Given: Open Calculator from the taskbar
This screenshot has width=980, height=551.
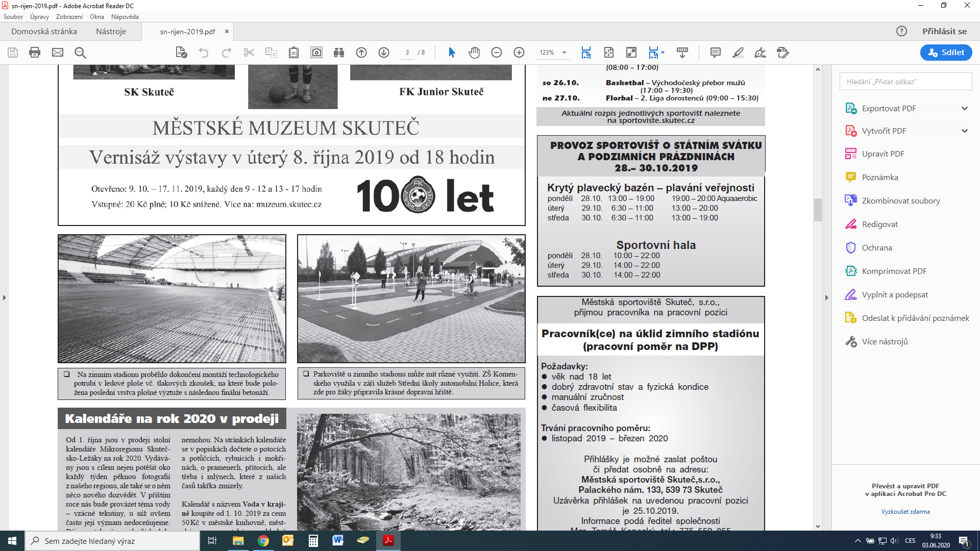Looking at the screenshot, I should [x=313, y=541].
